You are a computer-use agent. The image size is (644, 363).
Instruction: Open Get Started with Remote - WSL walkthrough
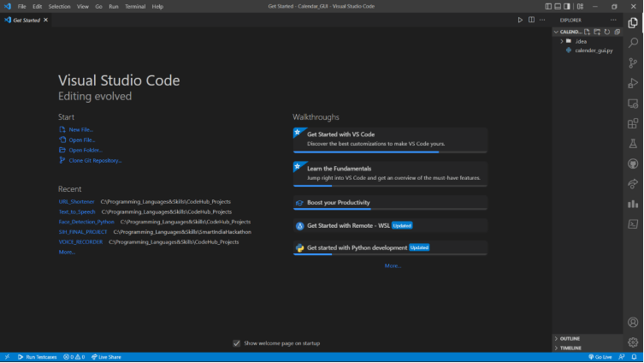tap(390, 226)
